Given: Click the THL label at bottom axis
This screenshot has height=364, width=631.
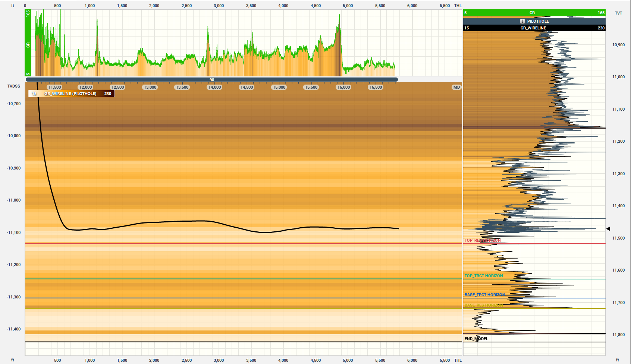Looking at the screenshot, I should (x=458, y=360).
